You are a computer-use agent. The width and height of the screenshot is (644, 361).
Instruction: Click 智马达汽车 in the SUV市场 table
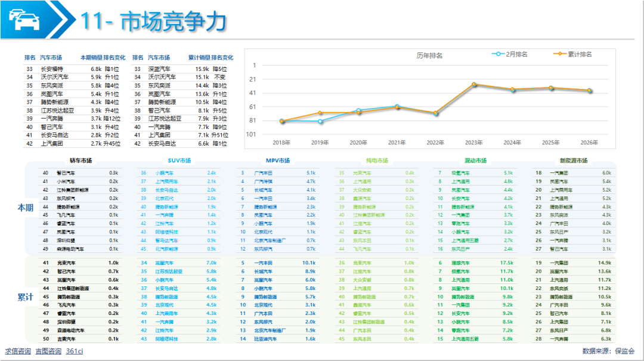coord(166,240)
